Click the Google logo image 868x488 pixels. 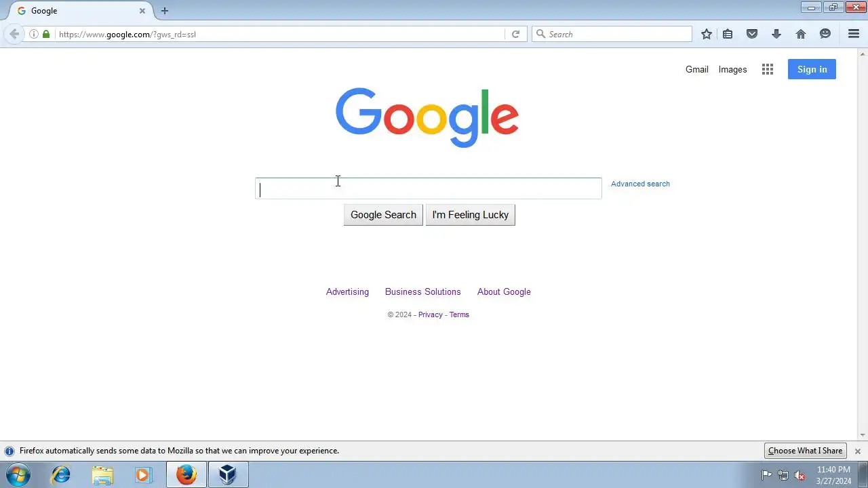[x=427, y=117]
